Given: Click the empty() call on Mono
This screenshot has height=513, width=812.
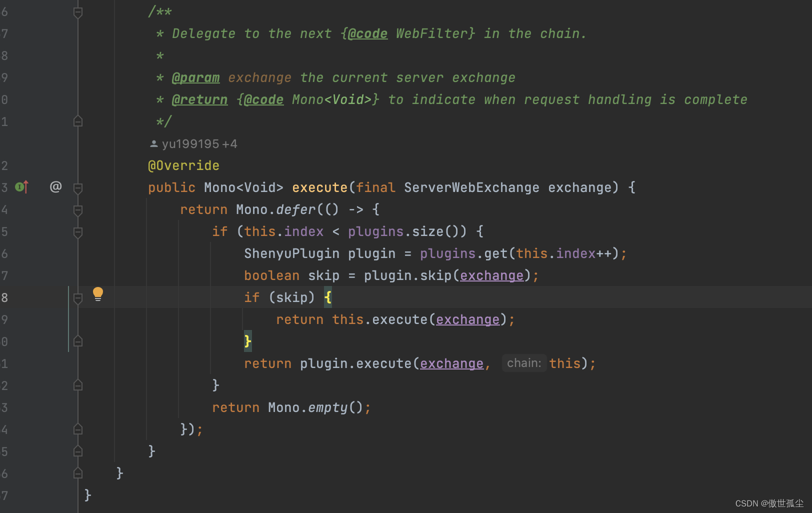Looking at the screenshot, I should coord(335,407).
